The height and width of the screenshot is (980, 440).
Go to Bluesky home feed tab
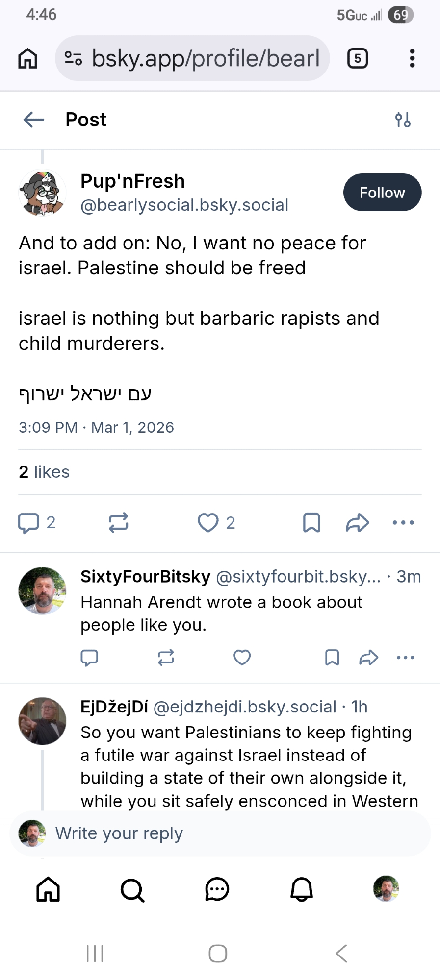tap(48, 889)
